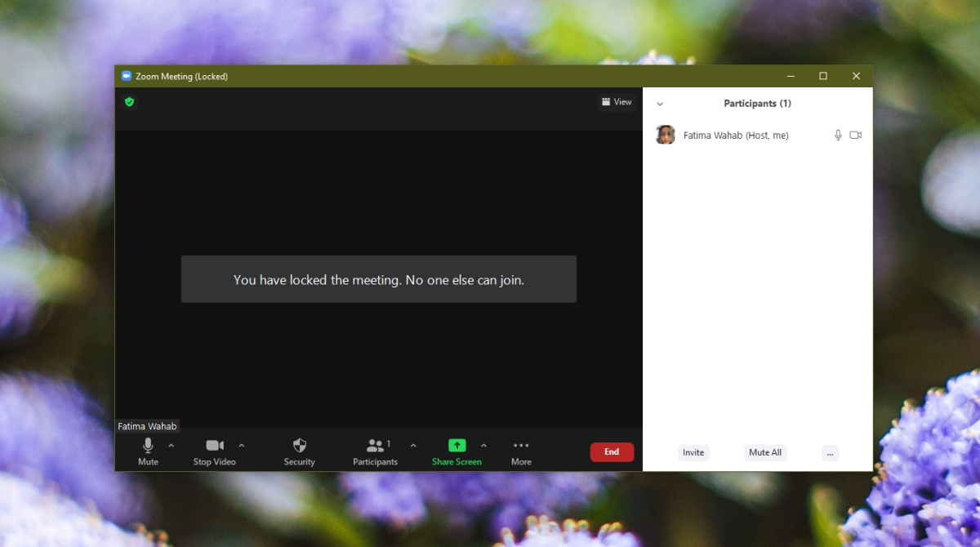Minimize the Zoom Meeting window
This screenshot has width=980, height=547.
(x=791, y=76)
